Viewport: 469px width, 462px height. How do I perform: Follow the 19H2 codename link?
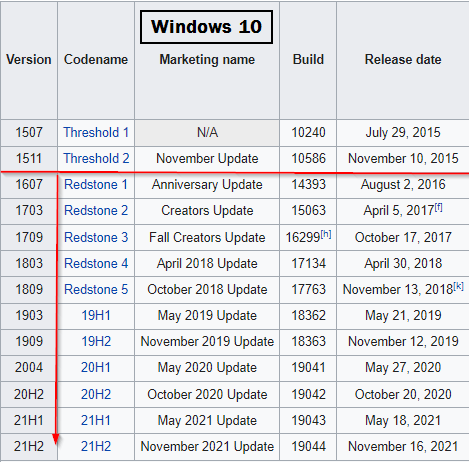(x=96, y=341)
